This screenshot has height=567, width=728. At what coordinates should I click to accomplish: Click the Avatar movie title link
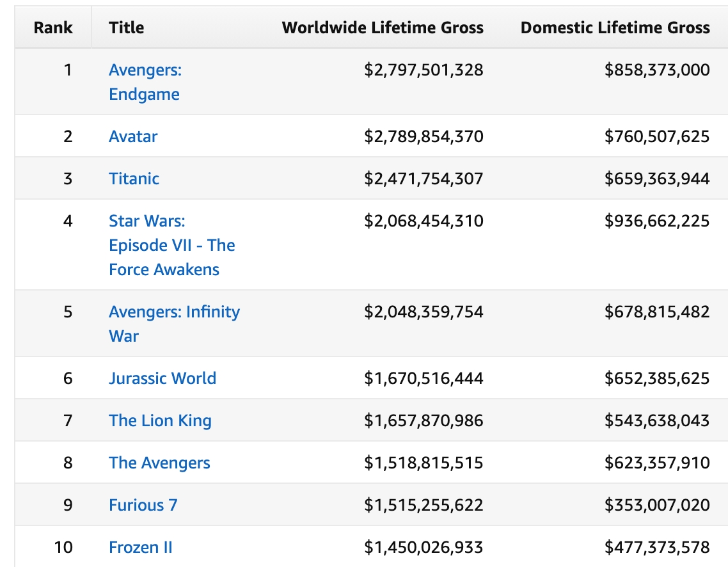click(x=133, y=136)
